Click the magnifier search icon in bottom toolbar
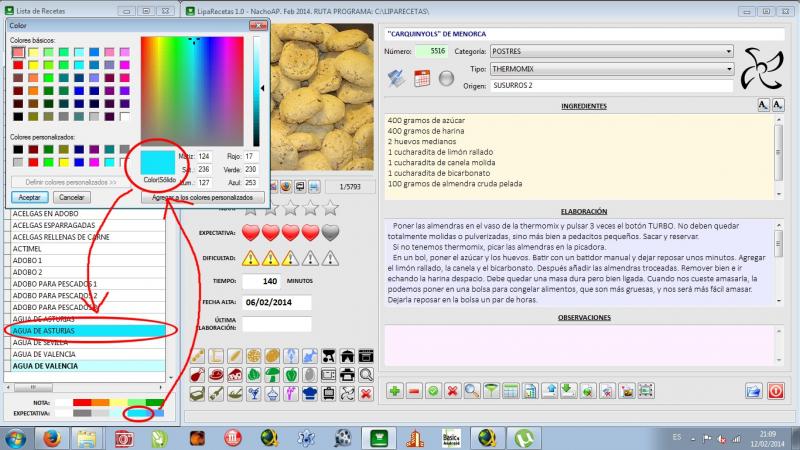Image resolution: width=800 pixels, height=450 pixels. pyautogui.click(x=472, y=391)
